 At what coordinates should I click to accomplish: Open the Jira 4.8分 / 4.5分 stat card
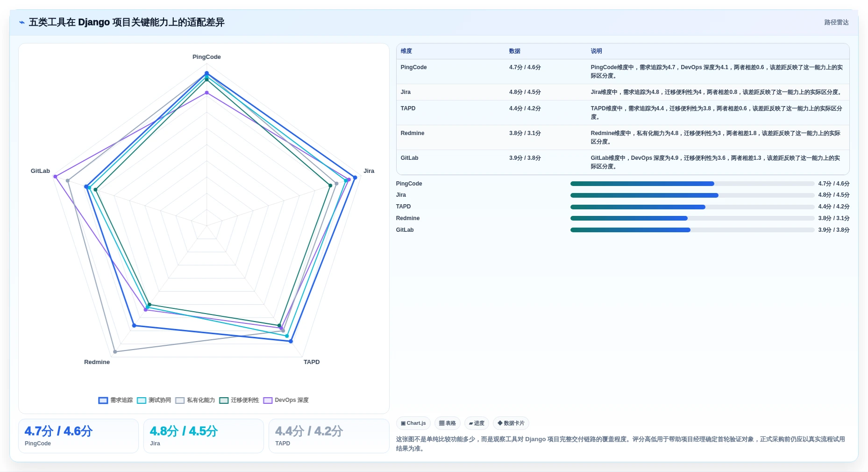pos(204,436)
